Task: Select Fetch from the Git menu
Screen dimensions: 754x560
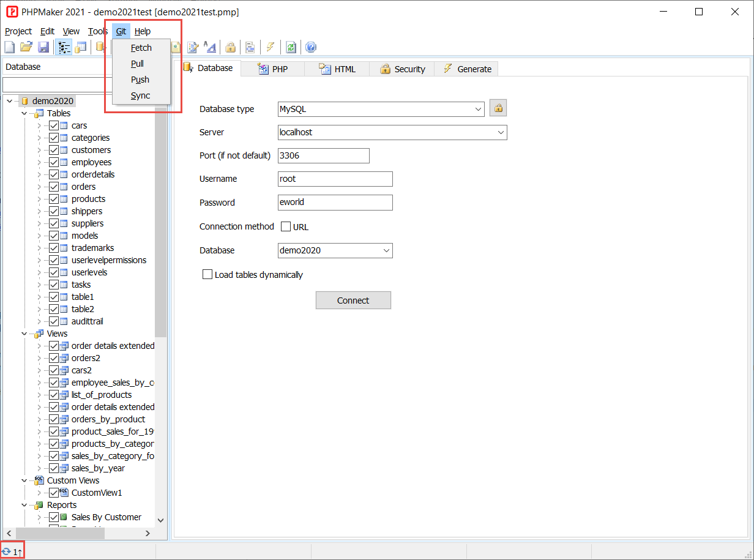Action: 141,48
